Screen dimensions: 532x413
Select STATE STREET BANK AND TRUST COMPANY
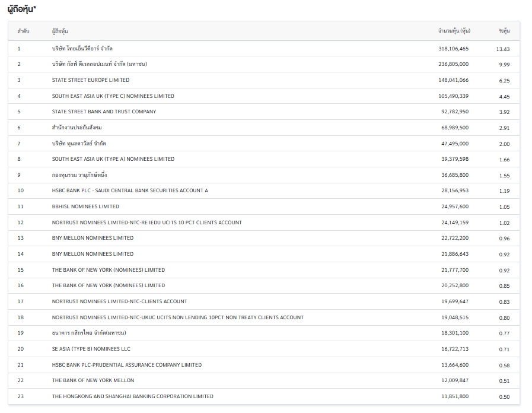[104, 112]
